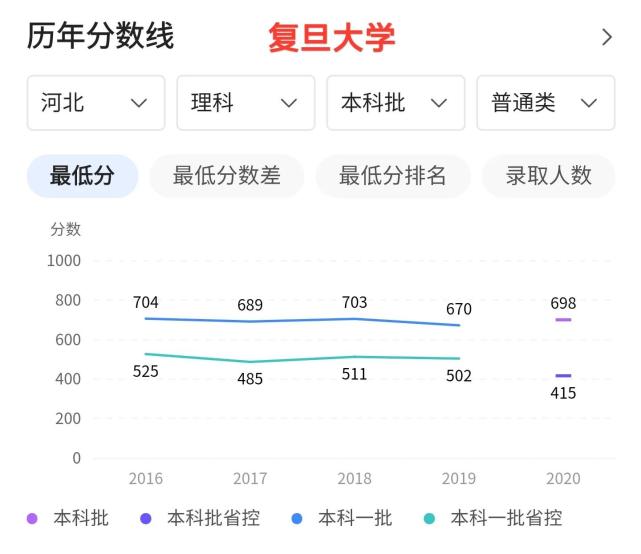Image resolution: width=641 pixels, height=554 pixels.
Task: Click the 2019 x-axis year label
Action: click(459, 478)
